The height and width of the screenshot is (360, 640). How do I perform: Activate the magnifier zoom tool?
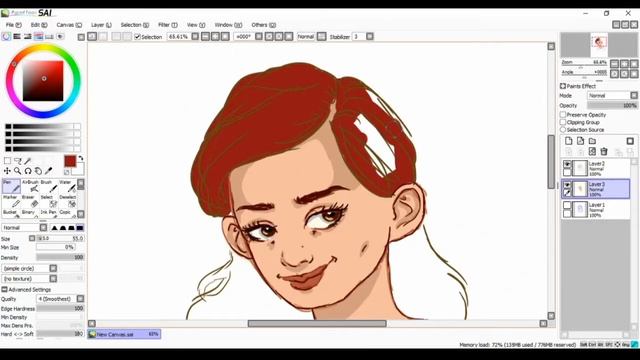tap(18, 171)
